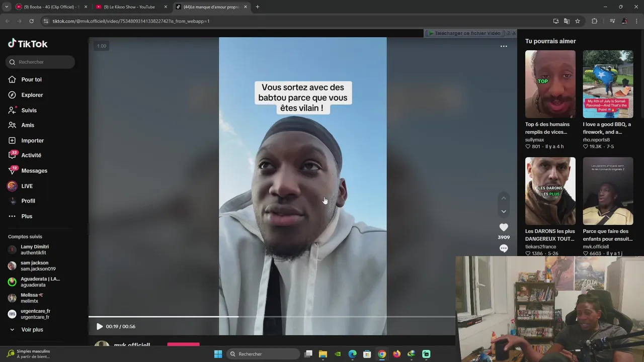This screenshot has height=362, width=644.
Task: Click the taskbar Rechercher search box
Action: pos(263,354)
